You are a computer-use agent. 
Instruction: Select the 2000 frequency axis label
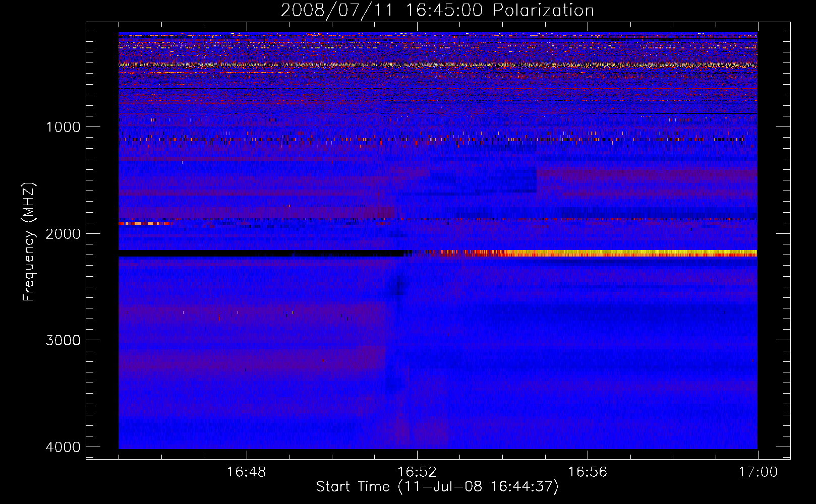[x=64, y=233]
